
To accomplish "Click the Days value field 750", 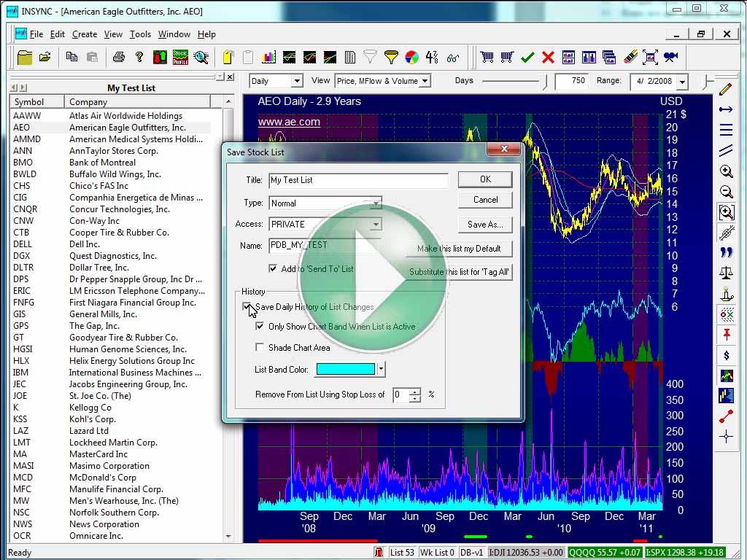I will (x=572, y=81).
